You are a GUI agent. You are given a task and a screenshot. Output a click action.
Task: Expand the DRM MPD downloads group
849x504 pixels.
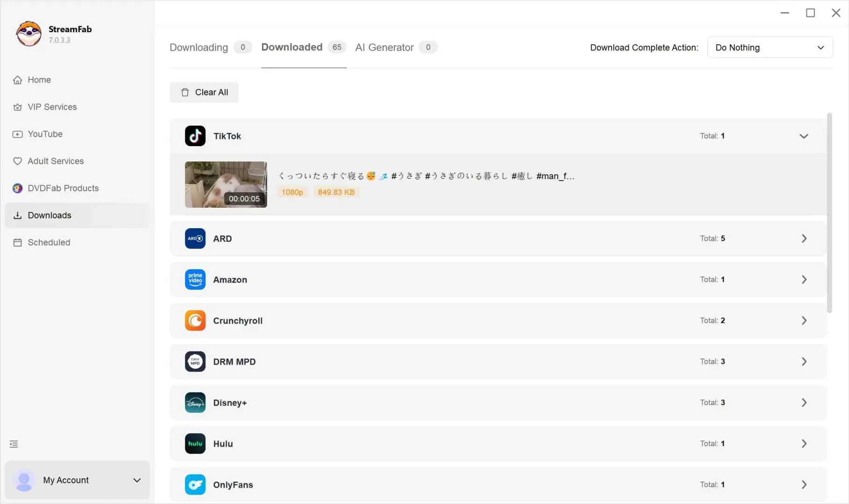[x=804, y=362]
